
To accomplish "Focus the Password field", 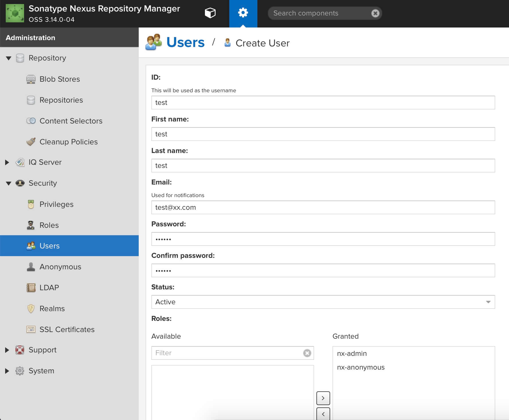I will (x=323, y=239).
